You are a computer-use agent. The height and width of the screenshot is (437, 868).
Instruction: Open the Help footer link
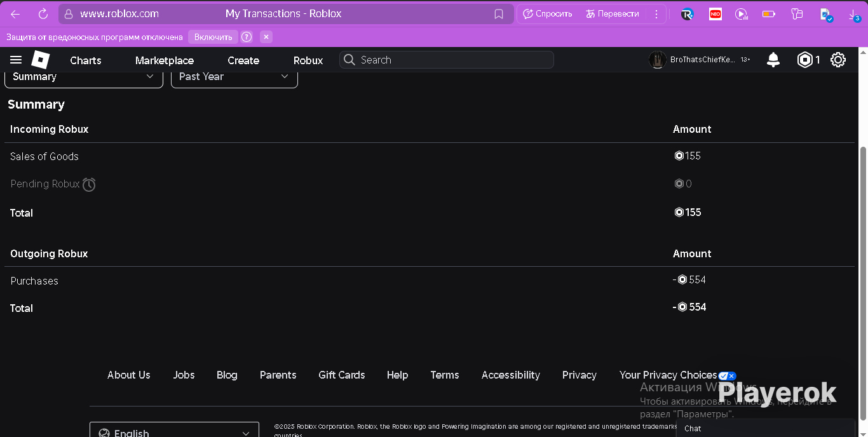point(397,375)
